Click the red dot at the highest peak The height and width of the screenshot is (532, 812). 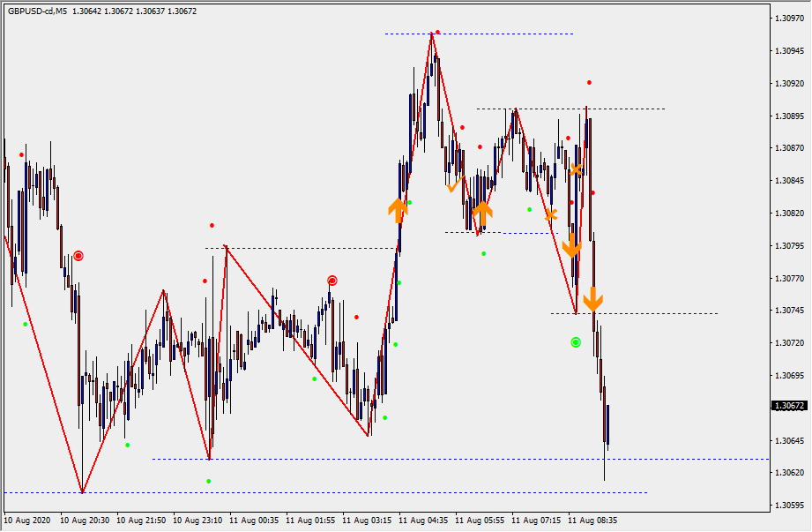[437, 33]
